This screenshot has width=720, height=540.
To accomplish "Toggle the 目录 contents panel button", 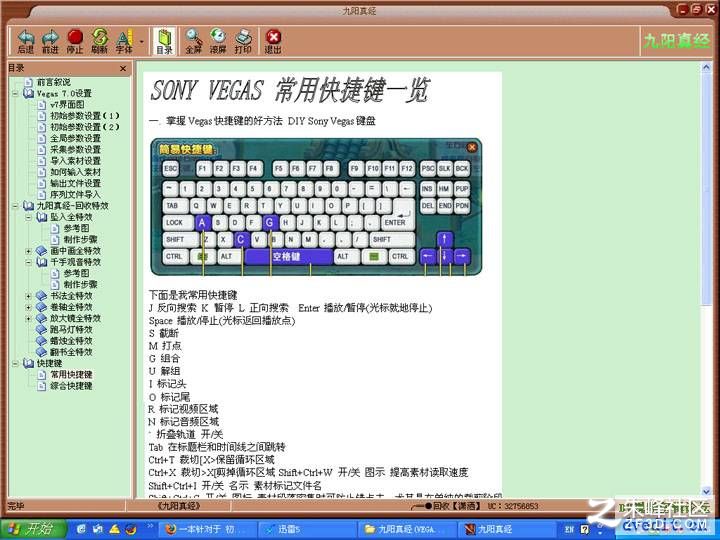I will pyautogui.click(x=164, y=41).
